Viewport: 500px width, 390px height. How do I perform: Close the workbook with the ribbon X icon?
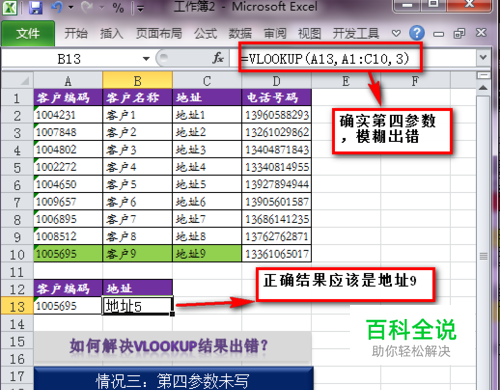point(481,33)
